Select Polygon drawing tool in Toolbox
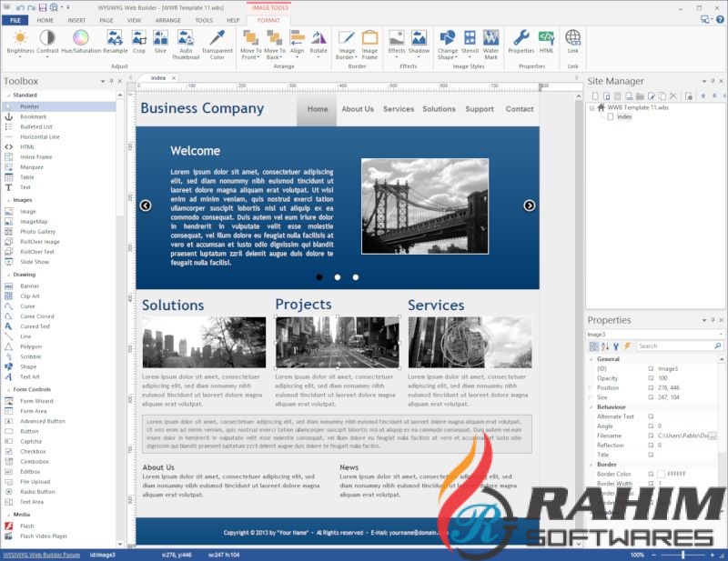Image resolution: width=728 pixels, height=561 pixels. (x=31, y=346)
